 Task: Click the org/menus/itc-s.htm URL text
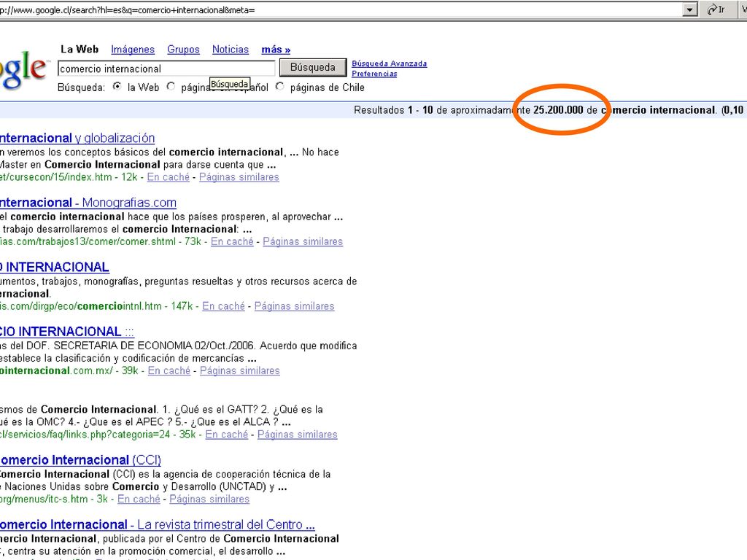pos(44,499)
